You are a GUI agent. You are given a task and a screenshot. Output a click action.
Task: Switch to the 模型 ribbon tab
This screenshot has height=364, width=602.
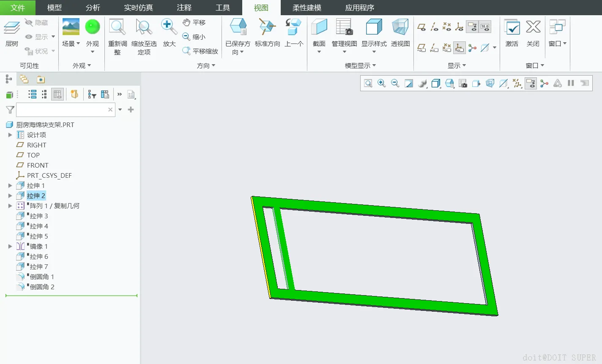click(x=55, y=8)
